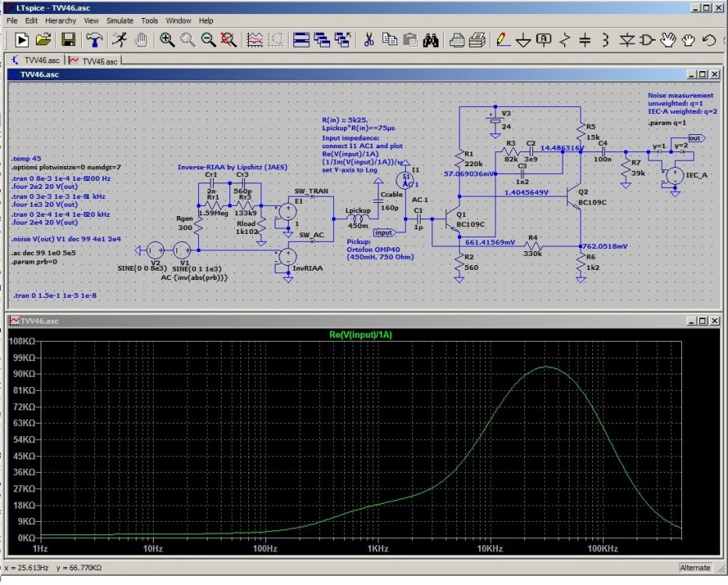Viewport: 728px width, 585px height.
Task: Click the Tile Windows icon
Action: pyautogui.click(x=301, y=39)
